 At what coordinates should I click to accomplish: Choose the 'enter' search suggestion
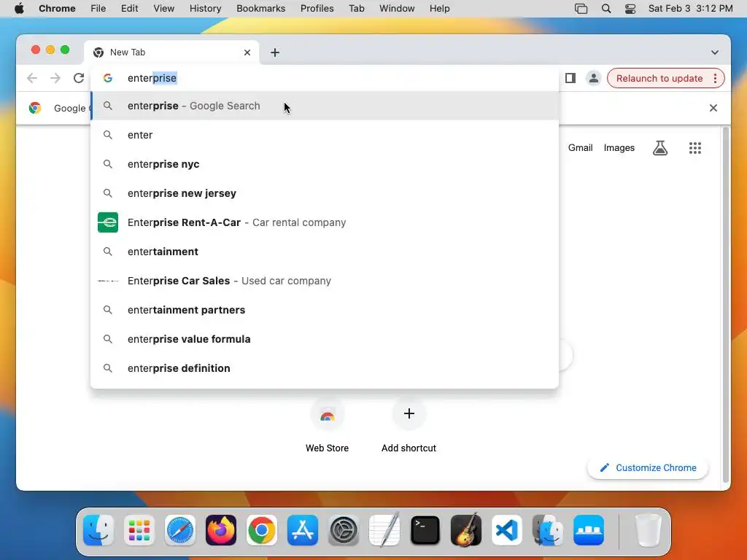(x=325, y=135)
